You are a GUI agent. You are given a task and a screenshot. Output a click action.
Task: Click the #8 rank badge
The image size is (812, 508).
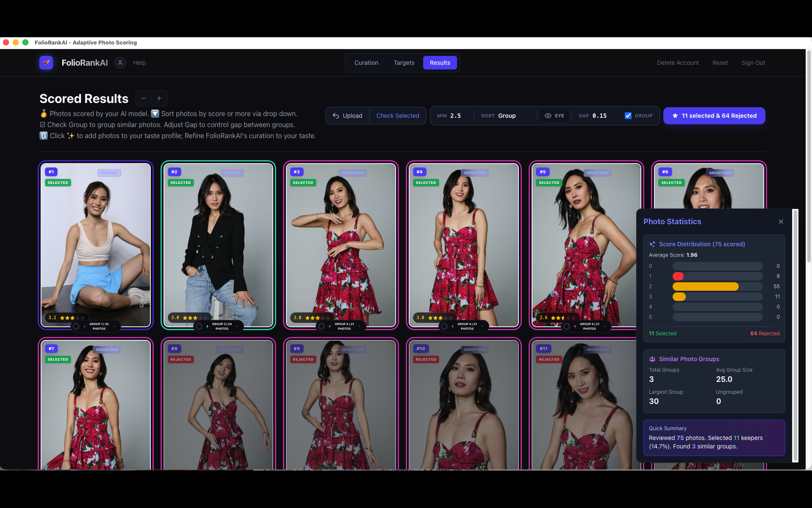[x=174, y=349]
